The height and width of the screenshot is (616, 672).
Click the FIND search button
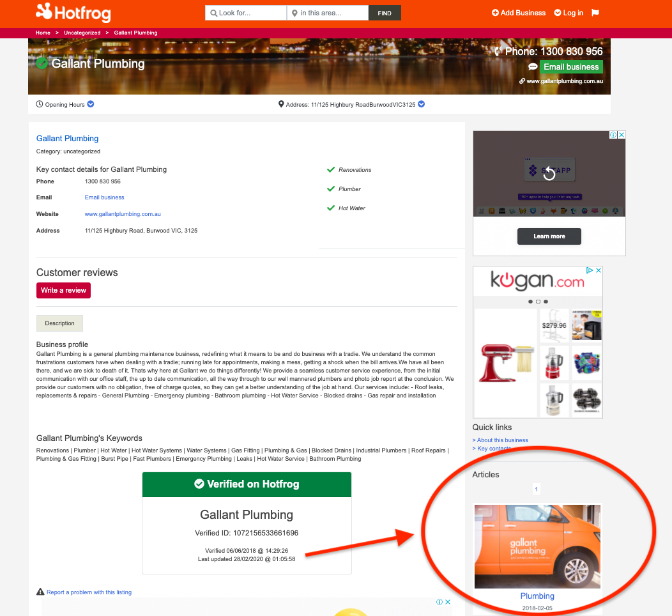tap(385, 13)
